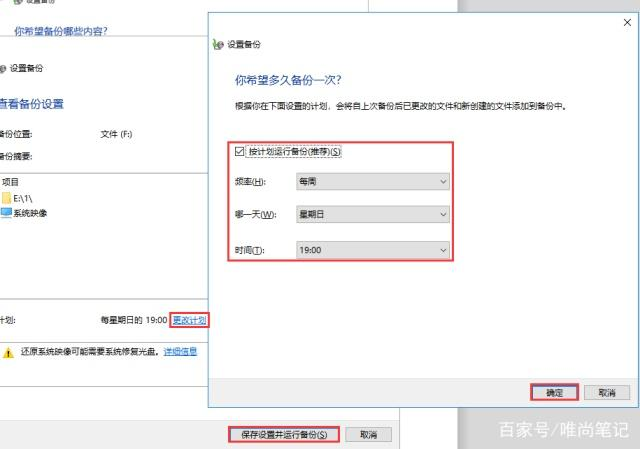The image size is (640, 449).
Task: Click the E:\1\ folder icon
Action: pyautogui.click(x=6, y=198)
